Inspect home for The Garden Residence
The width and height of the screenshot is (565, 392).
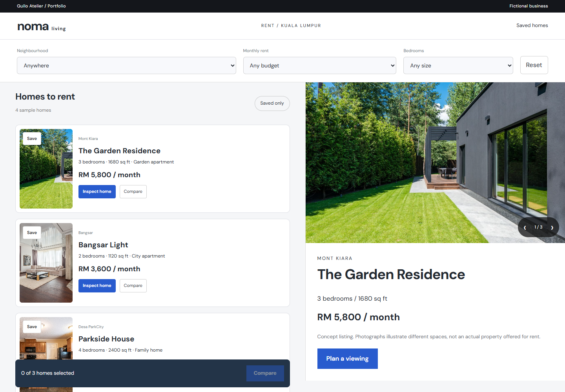tap(97, 192)
